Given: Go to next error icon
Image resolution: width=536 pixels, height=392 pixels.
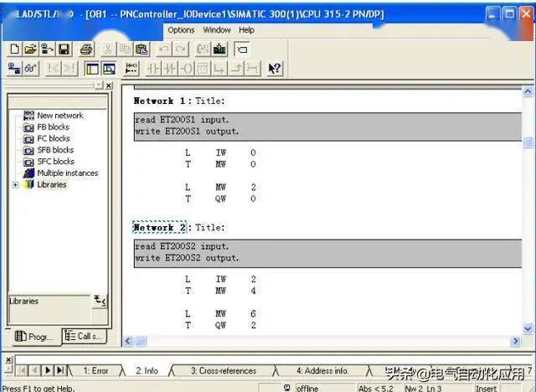Looking at the screenshot, I should [70, 69].
